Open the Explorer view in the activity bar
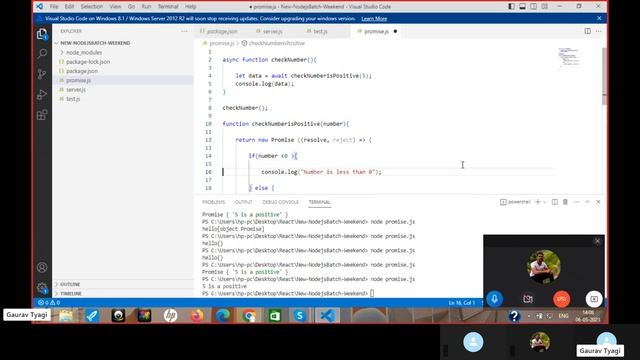This screenshot has height=360, width=640. (42, 34)
